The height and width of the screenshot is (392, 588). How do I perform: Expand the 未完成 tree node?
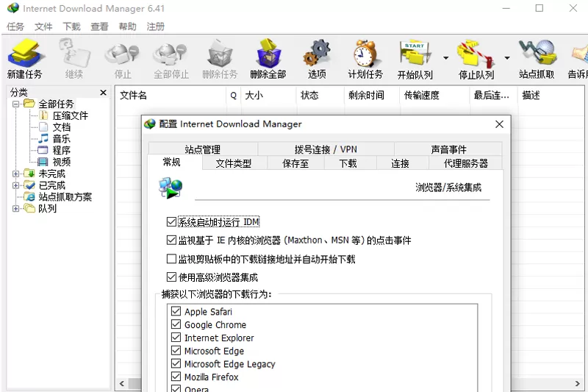[15, 174]
